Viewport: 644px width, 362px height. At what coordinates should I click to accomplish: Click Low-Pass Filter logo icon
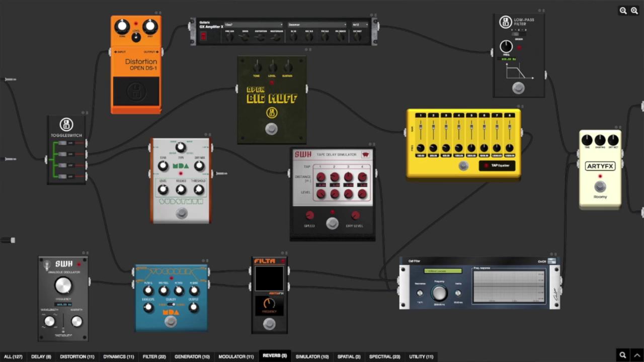[x=505, y=22]
